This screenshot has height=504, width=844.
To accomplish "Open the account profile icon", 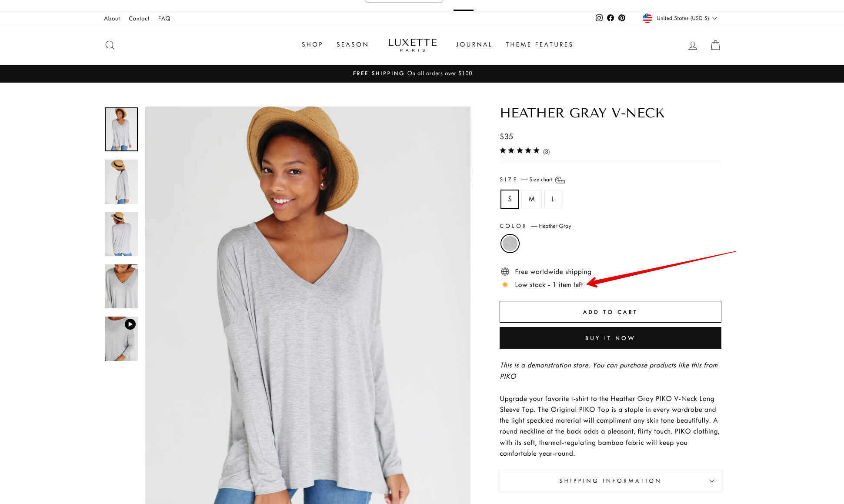I will tap(693, 45).
